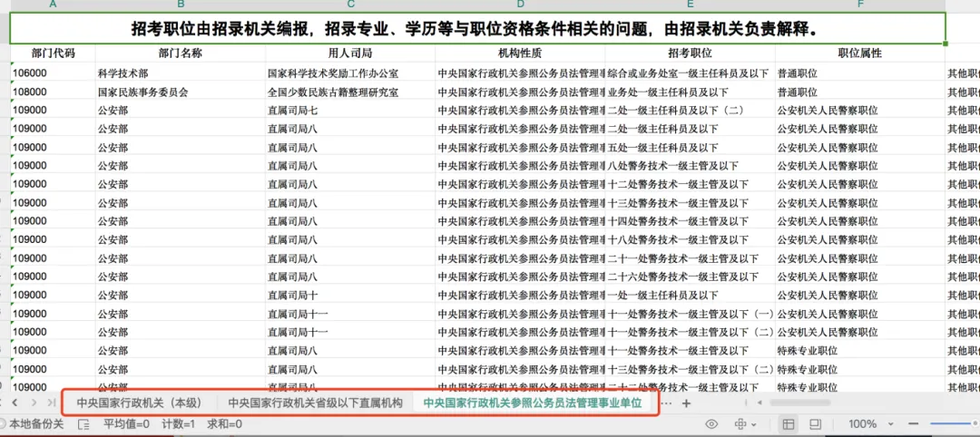Go to the previous sheet with the left arrow

tap(15, 403)
